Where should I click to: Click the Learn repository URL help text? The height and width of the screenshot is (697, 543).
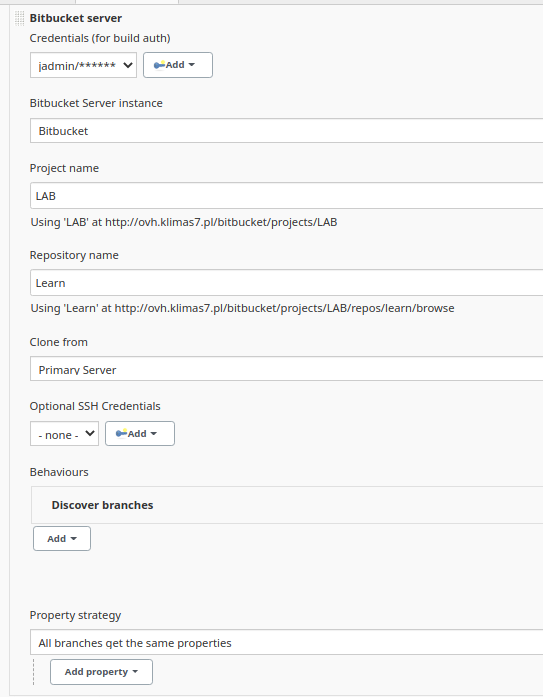243,308
